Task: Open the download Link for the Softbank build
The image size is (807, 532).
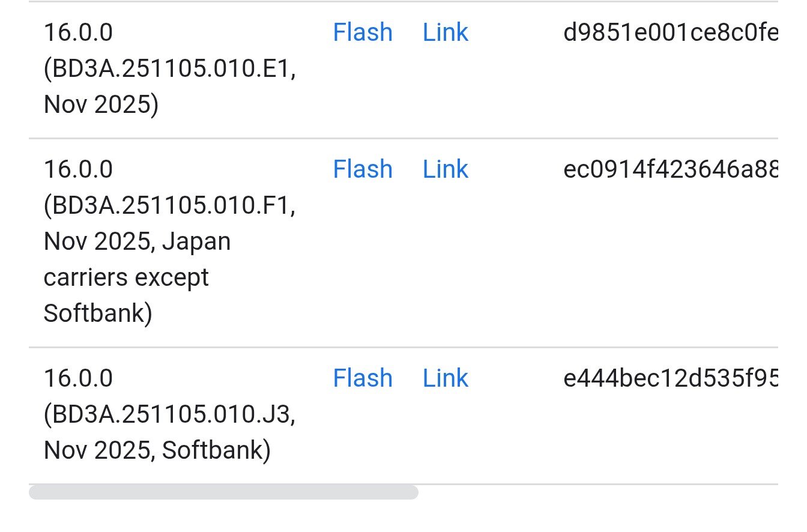Action: 445,378
